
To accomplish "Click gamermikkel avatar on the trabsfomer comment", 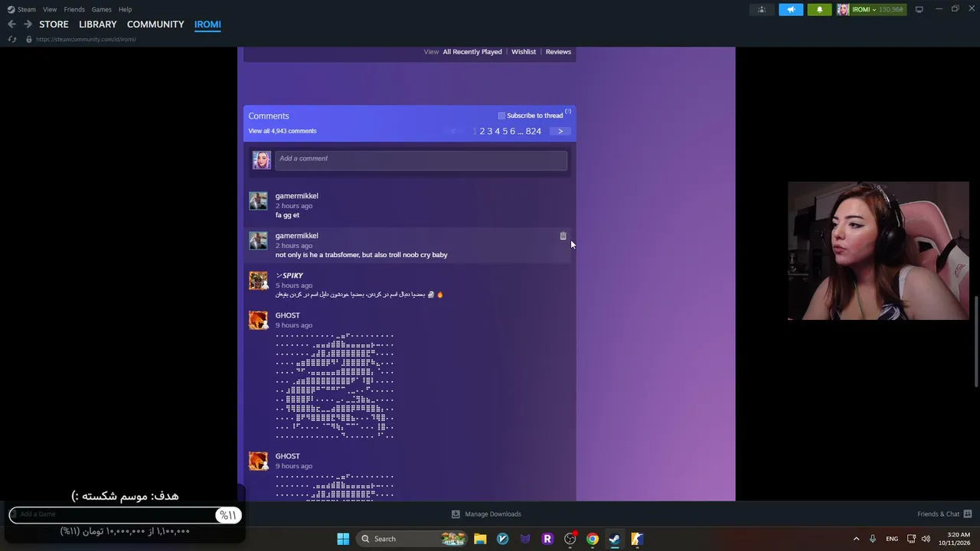I will pos(259,240).
